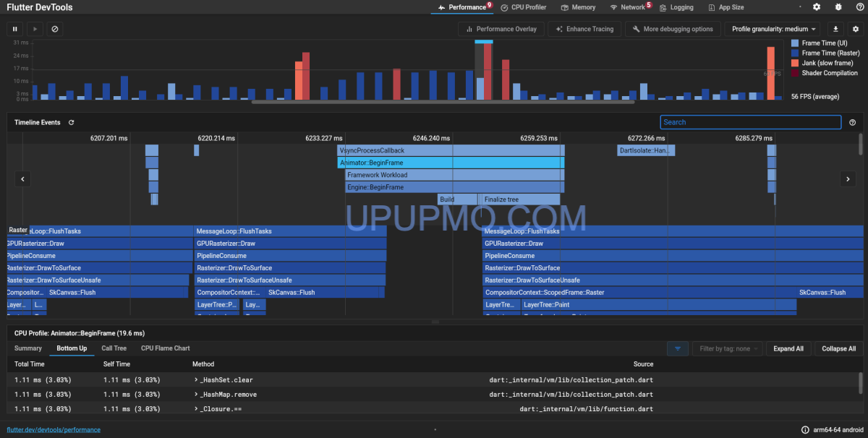Navigate timeline to next frame arrow
The image size is (868, 438).
coord(847,179)
